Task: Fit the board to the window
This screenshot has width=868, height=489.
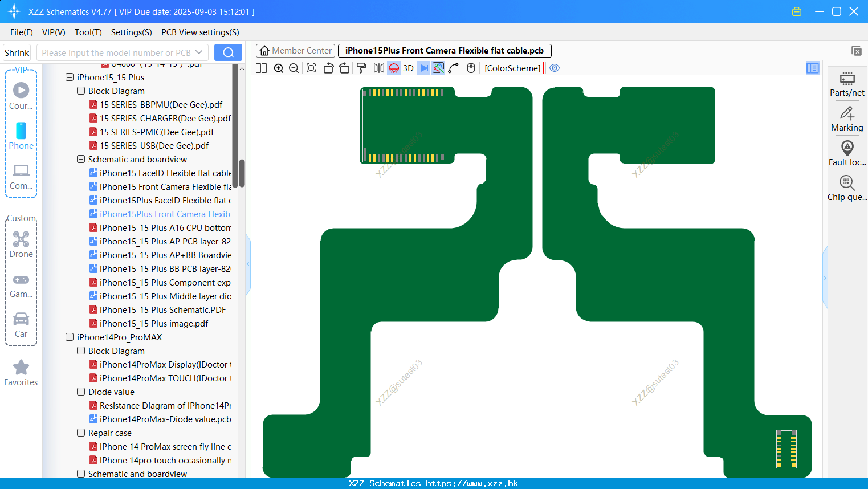Action: tap(311, 68)
